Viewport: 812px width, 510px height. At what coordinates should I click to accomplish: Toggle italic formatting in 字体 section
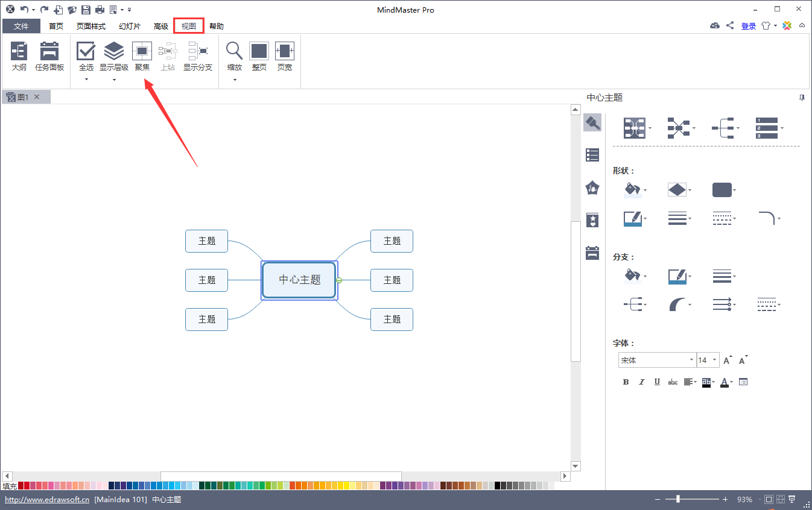[x=641, y=382]
